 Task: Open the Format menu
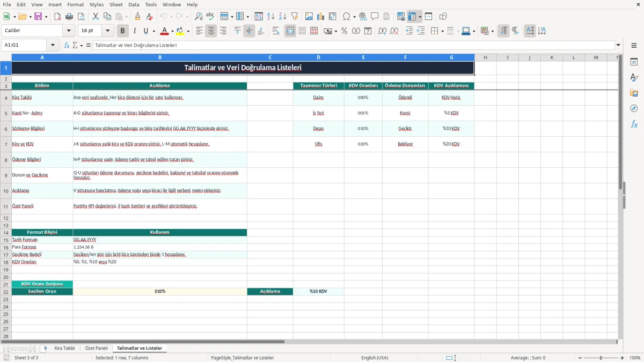(75, 4)
